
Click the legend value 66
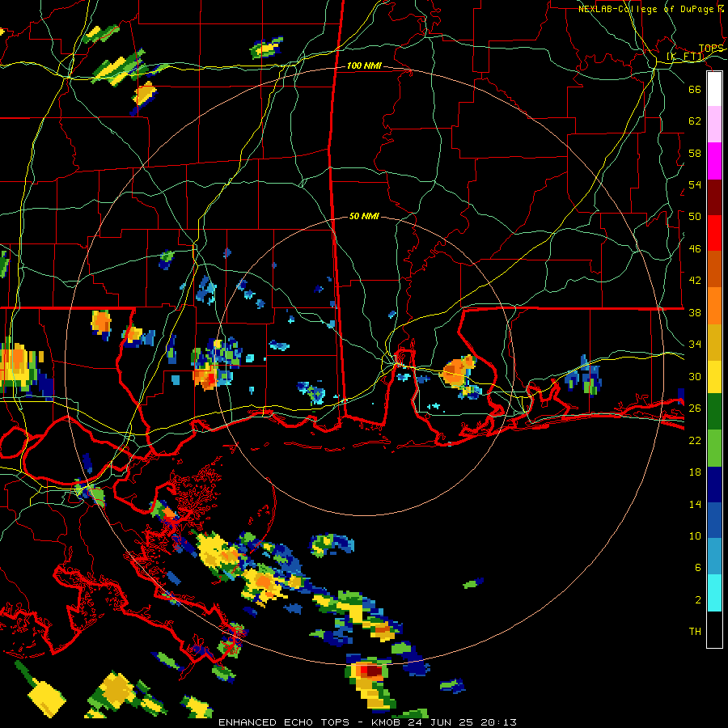pos(695,89)
